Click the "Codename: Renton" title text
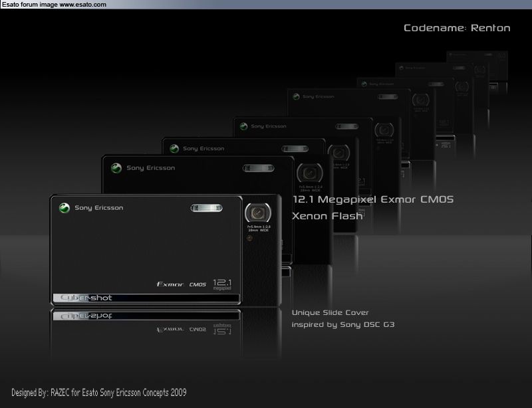This screenshot has width=532, height=408. coord(457,28)
